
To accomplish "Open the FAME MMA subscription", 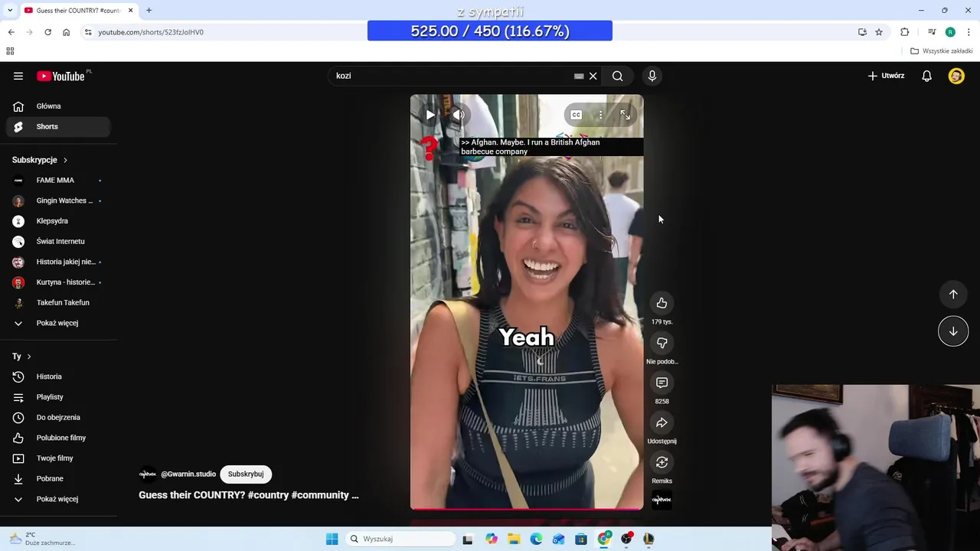I will coord(58,181).
